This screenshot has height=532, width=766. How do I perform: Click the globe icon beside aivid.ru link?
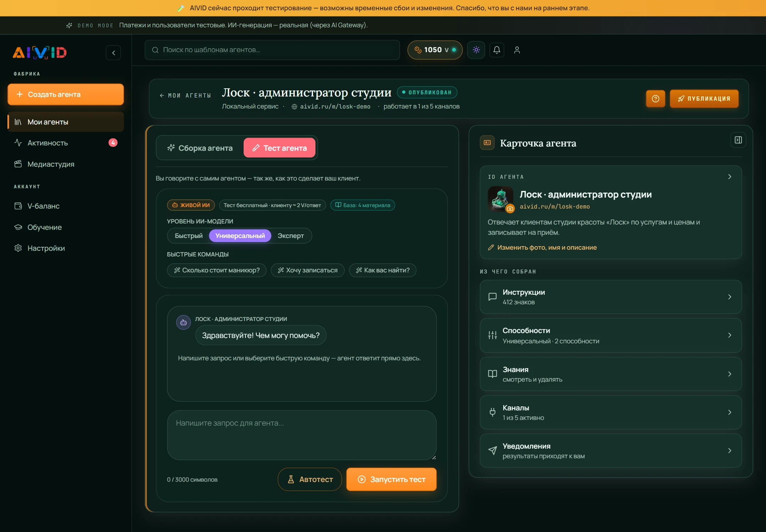(294, 107)
